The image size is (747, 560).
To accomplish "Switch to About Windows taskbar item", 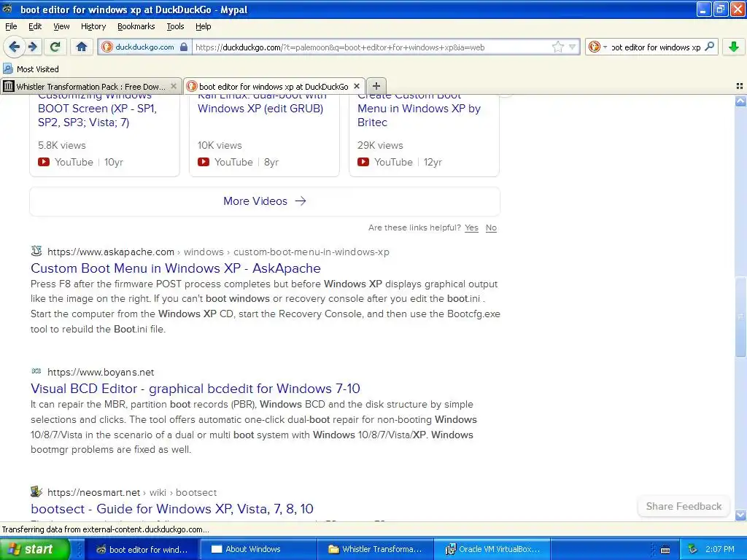I will pyautogui.click(x=258, y=549).
